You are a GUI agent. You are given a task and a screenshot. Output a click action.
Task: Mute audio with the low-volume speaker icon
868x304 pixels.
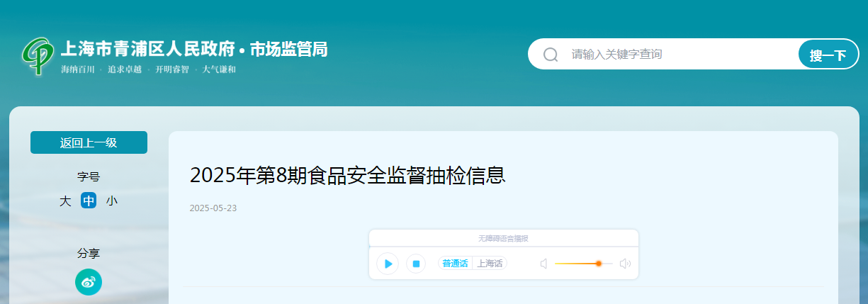[544, 264]
